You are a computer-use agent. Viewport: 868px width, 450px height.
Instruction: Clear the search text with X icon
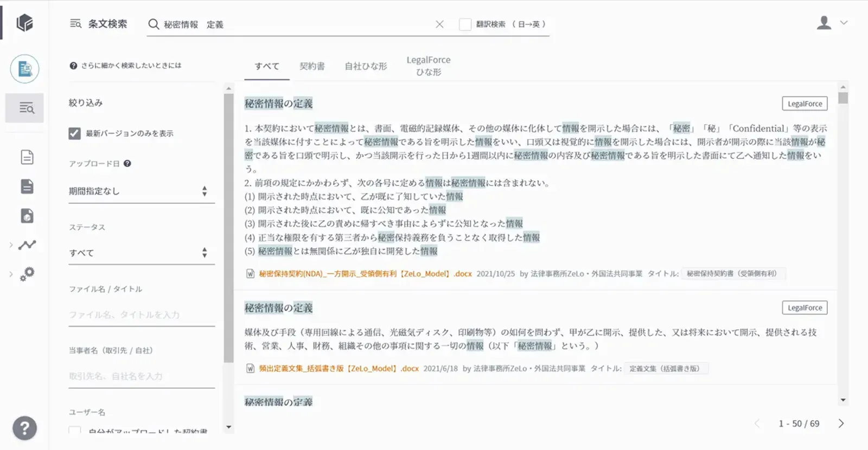(439, 24)
